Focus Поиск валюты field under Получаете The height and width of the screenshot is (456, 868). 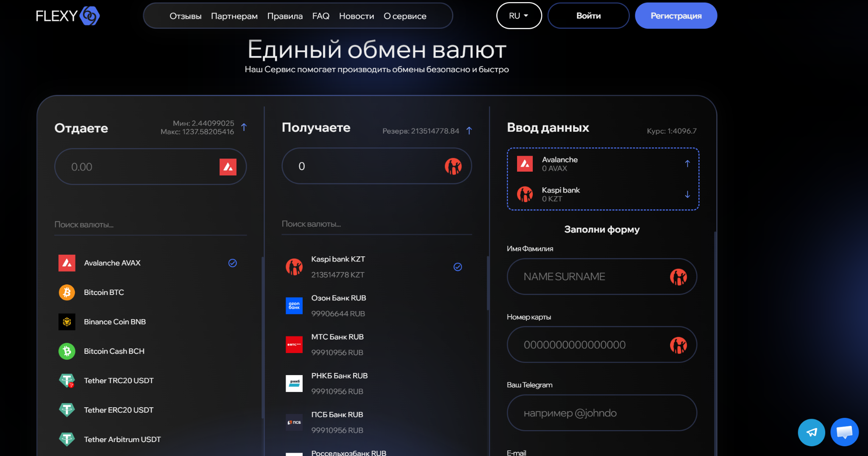(x=377, y=224)
